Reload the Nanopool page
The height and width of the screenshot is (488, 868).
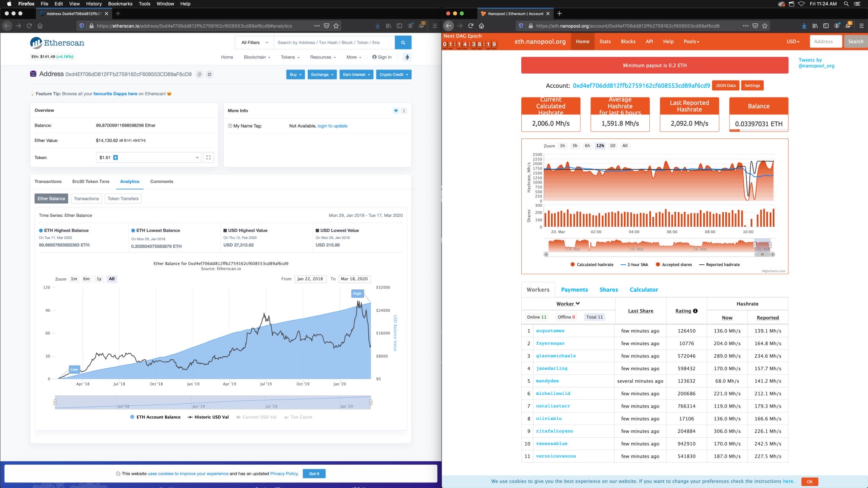[470, 26]
